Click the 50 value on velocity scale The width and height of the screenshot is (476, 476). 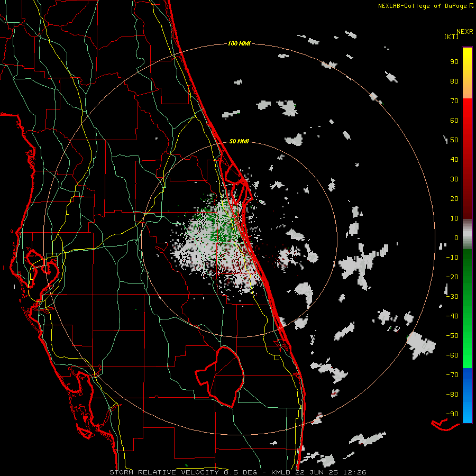pos(454,140)
